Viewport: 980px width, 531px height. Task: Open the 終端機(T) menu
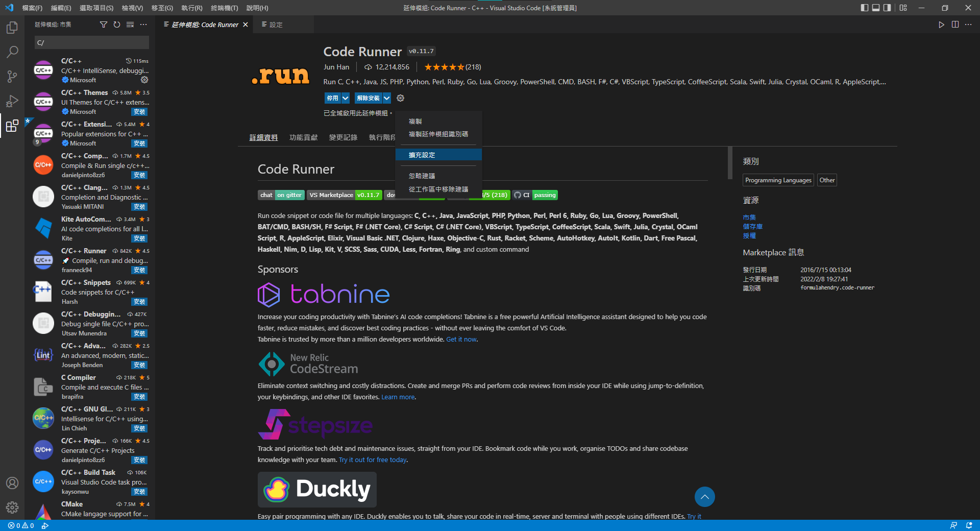(x=225, y=8)
